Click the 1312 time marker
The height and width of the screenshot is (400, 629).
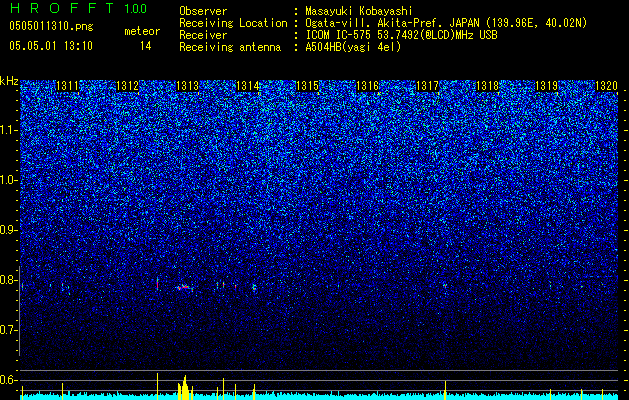(x=127, y=86)
